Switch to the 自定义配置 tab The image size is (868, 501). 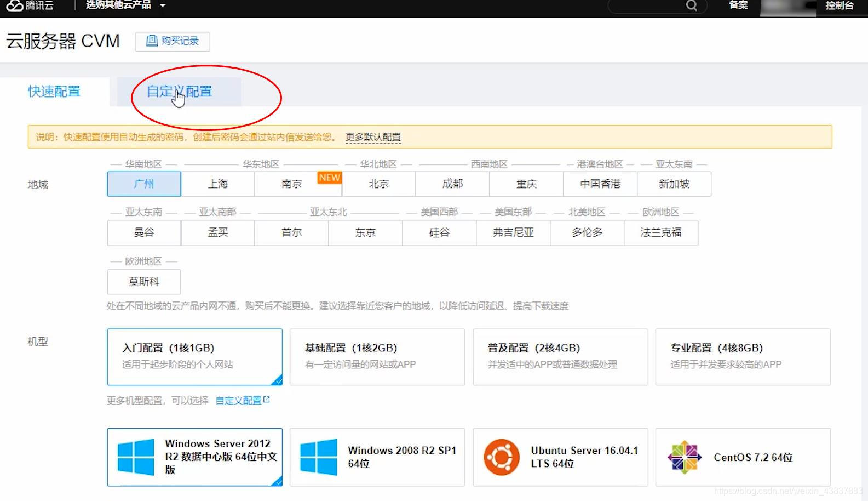179,92
